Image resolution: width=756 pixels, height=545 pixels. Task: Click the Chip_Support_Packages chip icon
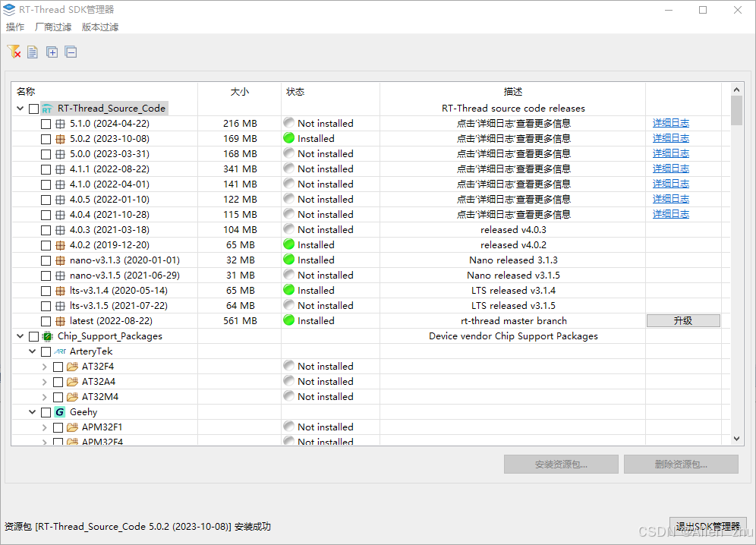click(47, 336)
